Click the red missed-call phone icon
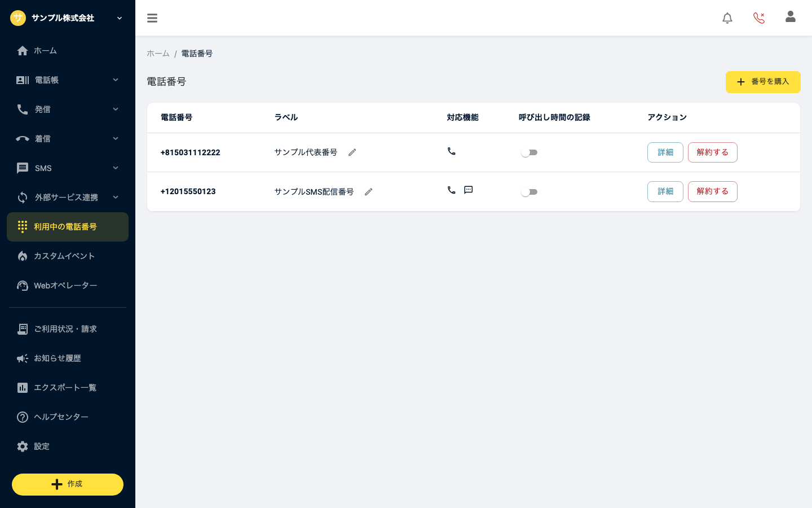The image size is (812, 508). click(759, 18)
